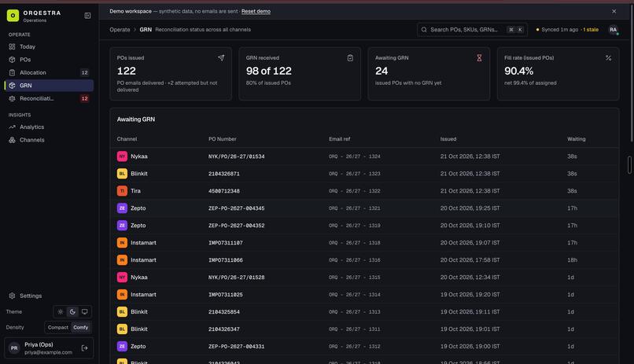Set density to Compact
634x364 pixels.
(58, 327)
